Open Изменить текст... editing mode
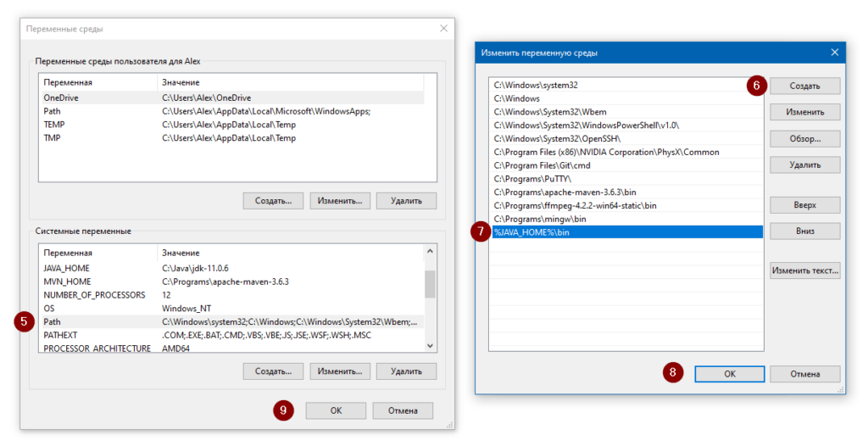Viewport: 868px width, 446px height. tap(804, 271)
